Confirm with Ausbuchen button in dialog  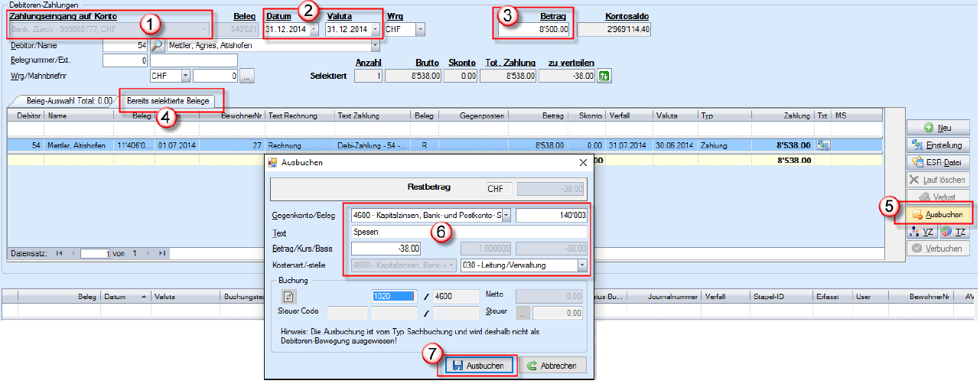point(477,366)
